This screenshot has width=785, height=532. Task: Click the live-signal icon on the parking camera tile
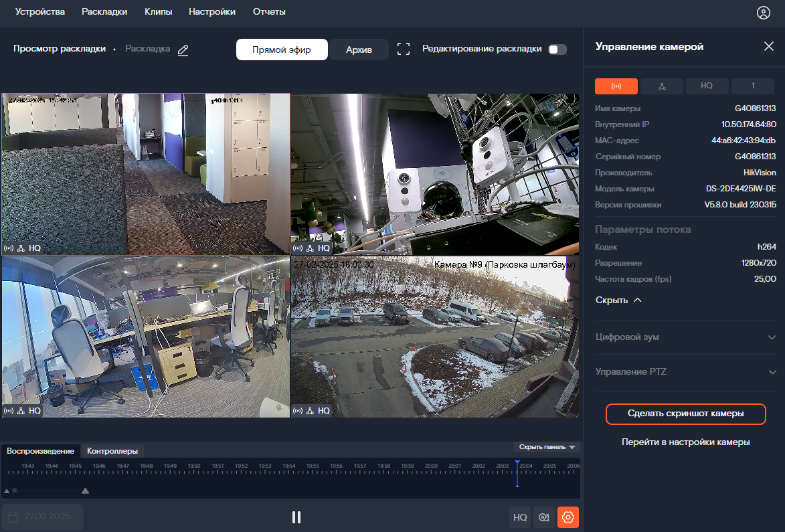(x=298, y=411)
